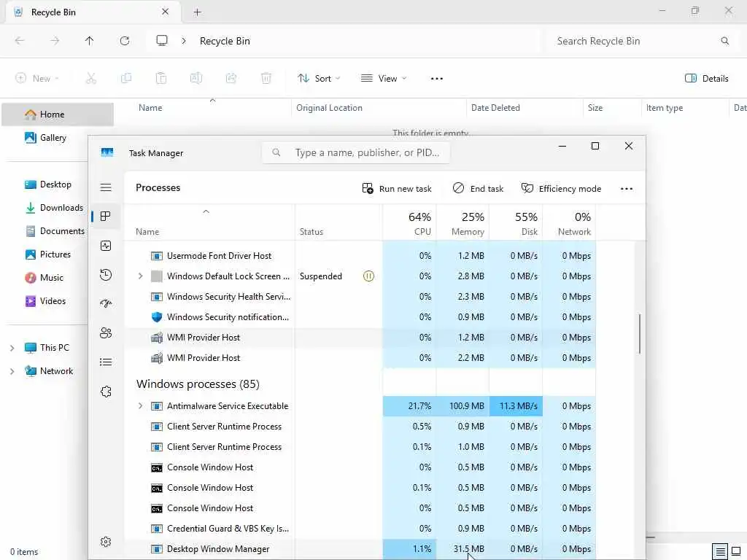
Task: Switch File Explorer to details list view icon
Action: pos(720,552)
